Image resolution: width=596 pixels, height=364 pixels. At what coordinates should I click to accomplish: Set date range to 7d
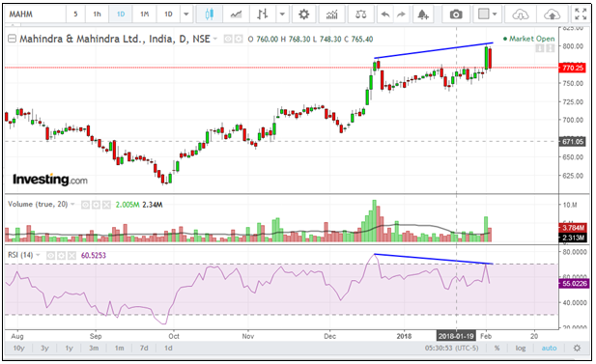tap(144, 348)
